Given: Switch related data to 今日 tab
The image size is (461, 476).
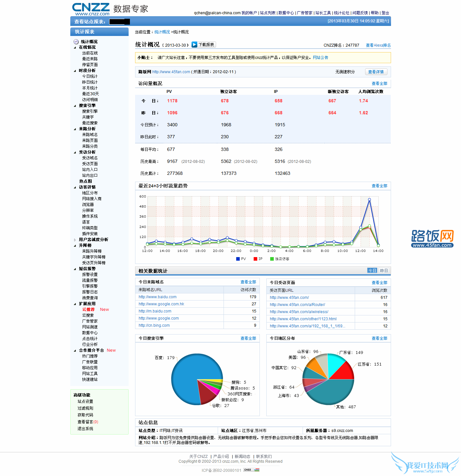Looking at the screenshot, I should [372, 271].
